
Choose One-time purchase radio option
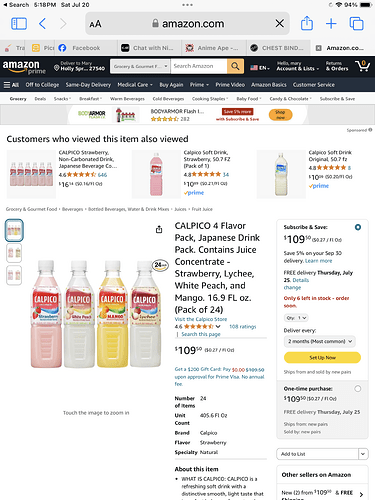pyautogui.click(x=358, y=389)
